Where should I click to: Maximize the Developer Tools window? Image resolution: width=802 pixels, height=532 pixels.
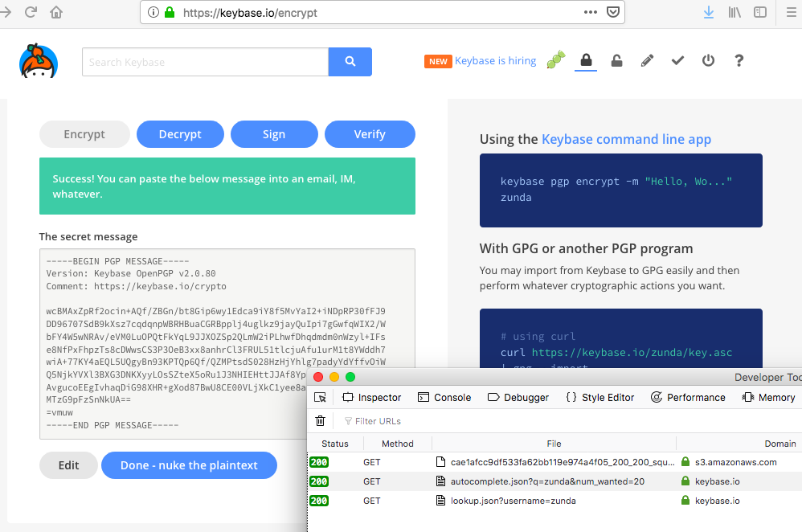click(x=350, y=377)
